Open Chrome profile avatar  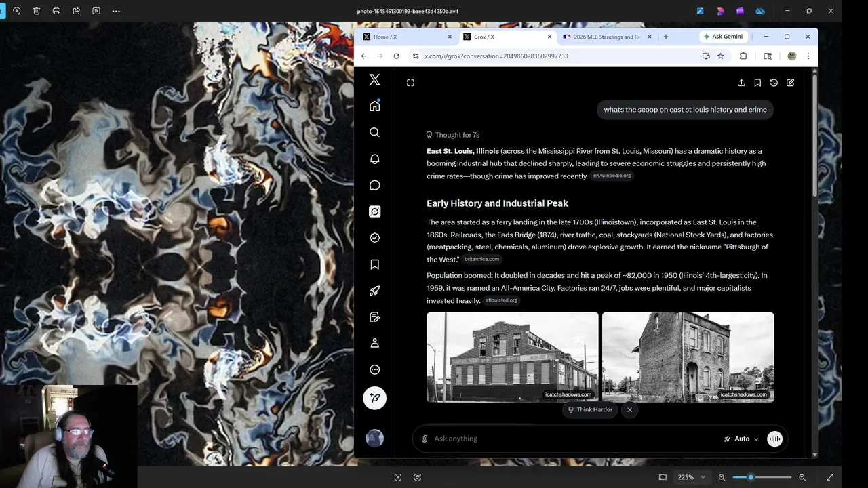pyautogui.click(x=791, y=56)
